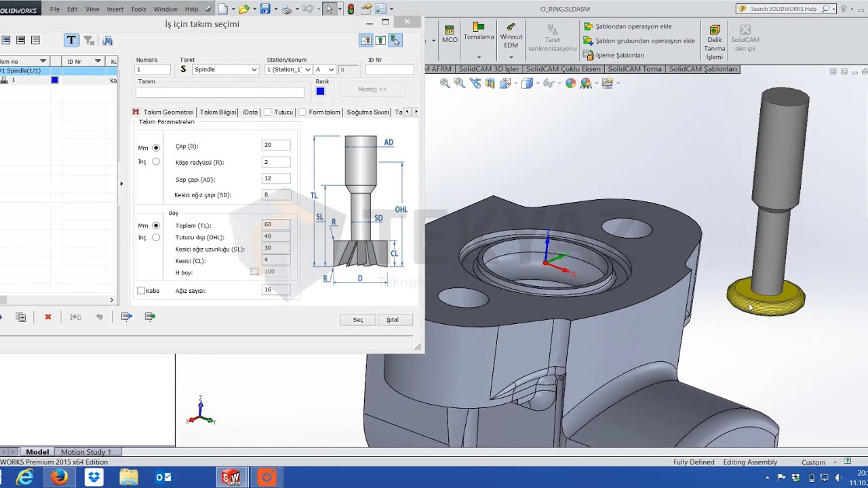Open the Insert menu

(x=115, y=9)
